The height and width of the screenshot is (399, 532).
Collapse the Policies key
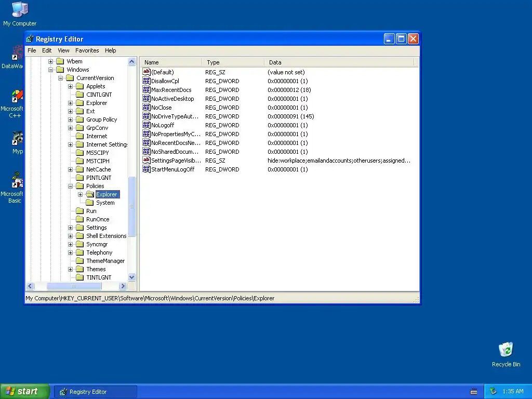pos(70,186)
